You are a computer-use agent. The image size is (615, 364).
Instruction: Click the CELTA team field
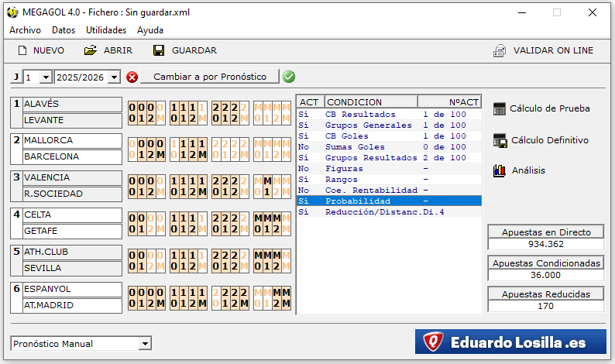coord(72,215)
